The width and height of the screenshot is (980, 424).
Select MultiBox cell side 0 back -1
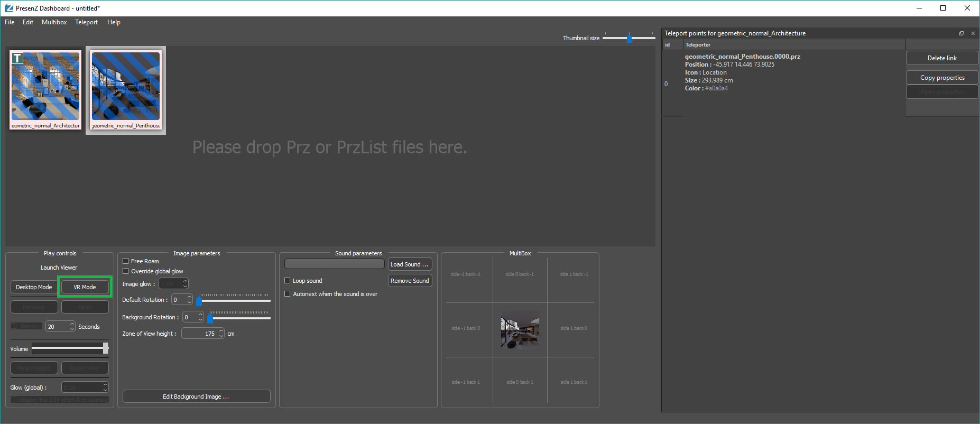[520, 274]
